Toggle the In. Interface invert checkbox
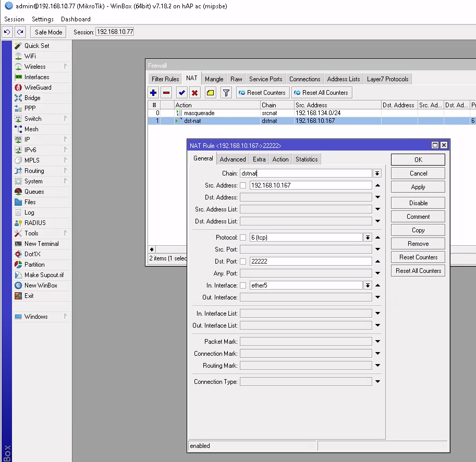Screen dimensions: 476x462 [243, 285]
